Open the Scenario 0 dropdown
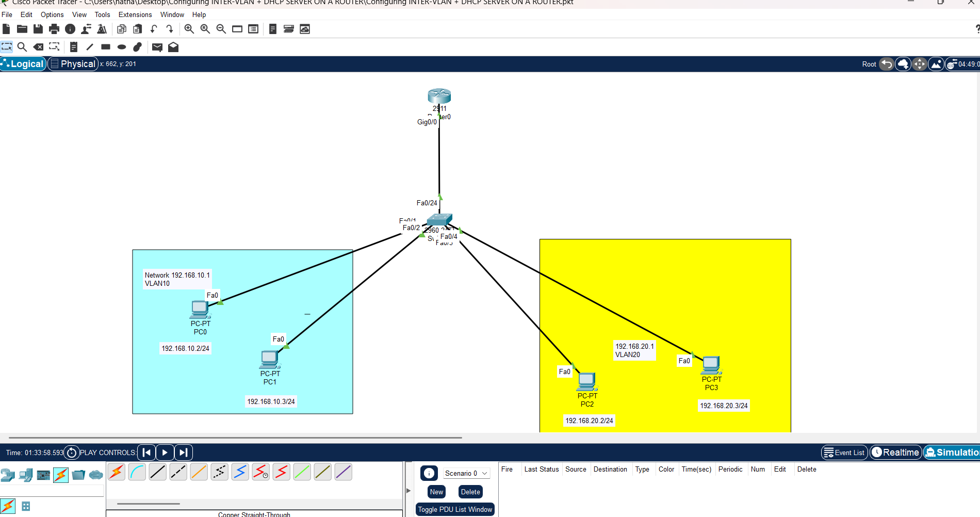980x517 pixels. click(466, 473)
